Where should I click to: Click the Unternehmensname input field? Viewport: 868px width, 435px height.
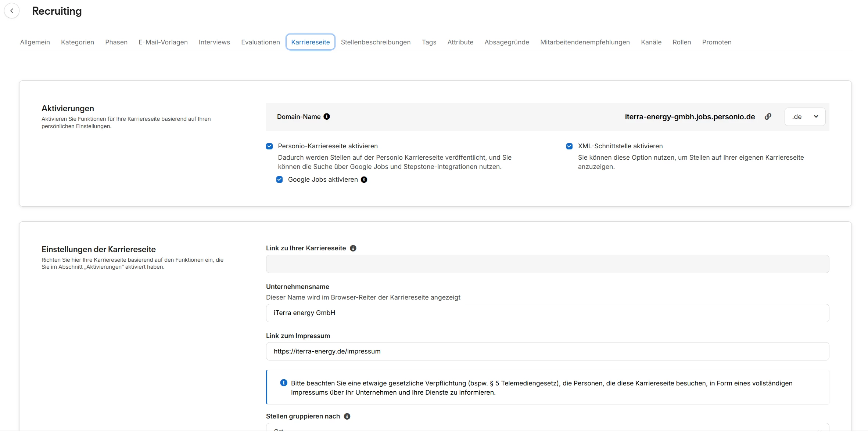[x=547, y=313]
